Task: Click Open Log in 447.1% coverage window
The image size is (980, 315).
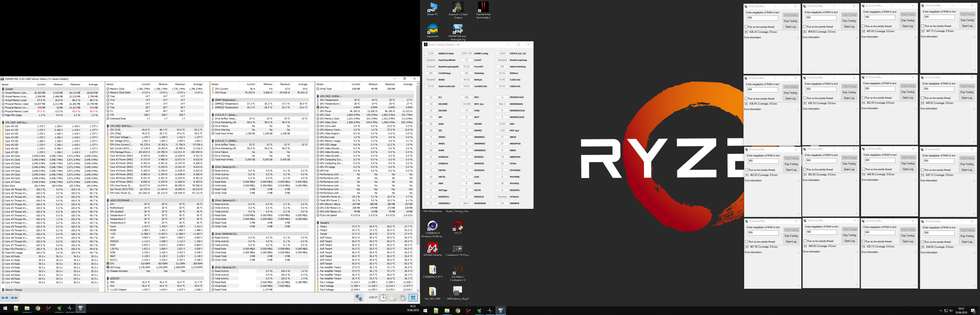Action: pyautogui.click(x=967, y=26)
